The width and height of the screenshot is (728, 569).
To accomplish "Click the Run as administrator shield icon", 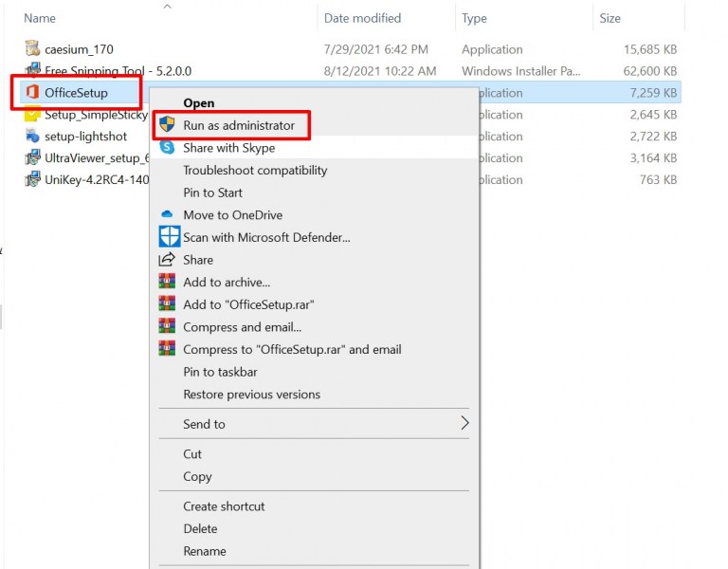I will [x=168, y=125].
